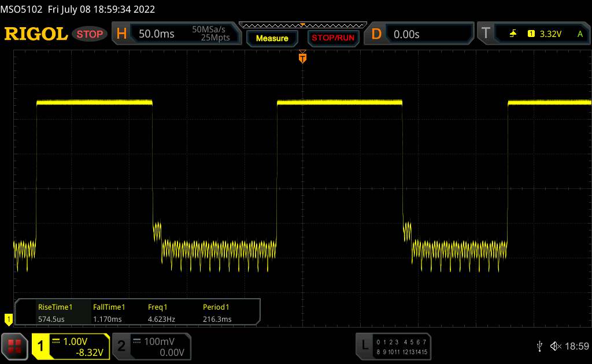592x364 pixels.
Task: Toggle channel 2 button
Action: point(121,346)
